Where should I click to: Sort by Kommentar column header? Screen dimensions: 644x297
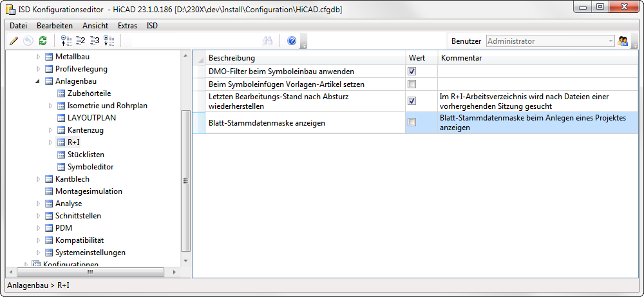(538, 58)
